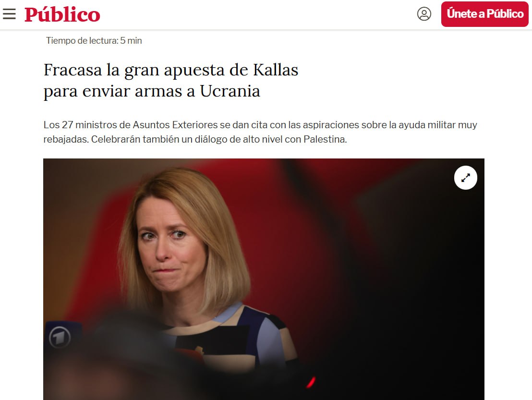Click the 'Tiempo de lectura: 5 min' label
The height and width of the screenshot is (400, 532).
[x=94, y=40]
